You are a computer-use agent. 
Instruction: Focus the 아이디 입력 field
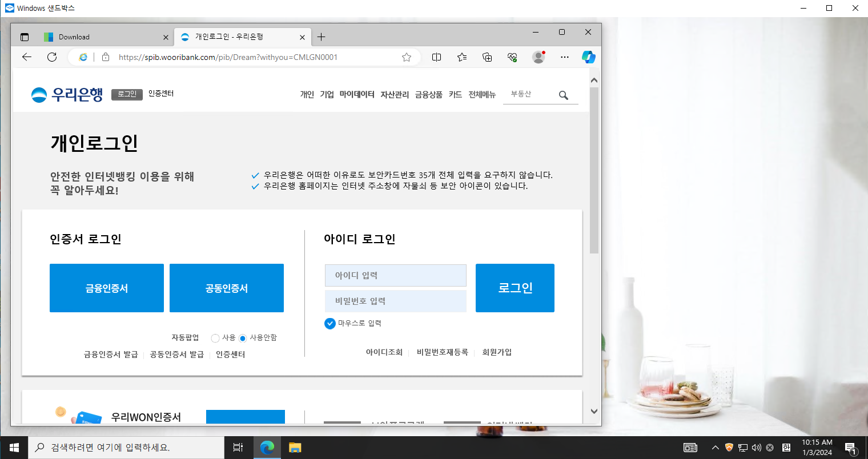[396, 275]
